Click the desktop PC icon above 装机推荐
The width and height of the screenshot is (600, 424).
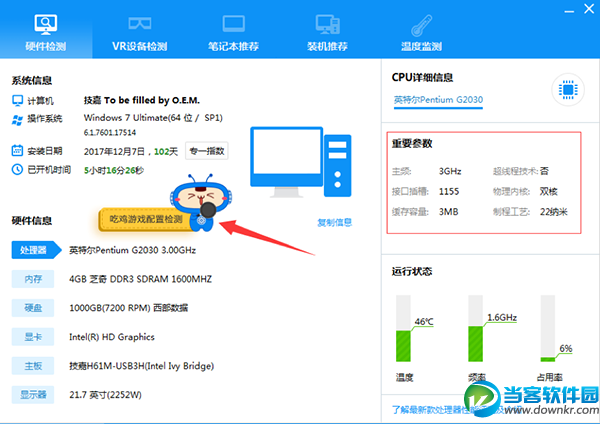pos(328,24)
